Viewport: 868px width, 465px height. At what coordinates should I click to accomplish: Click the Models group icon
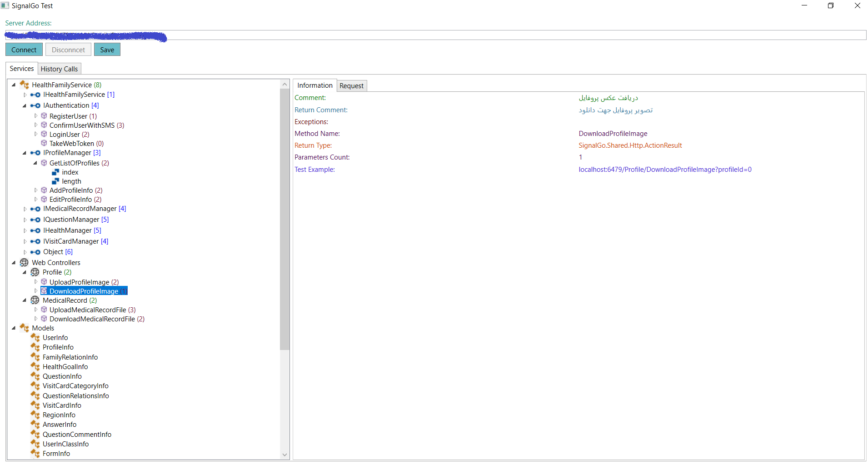pyautogui.click(x=24, y=328)
